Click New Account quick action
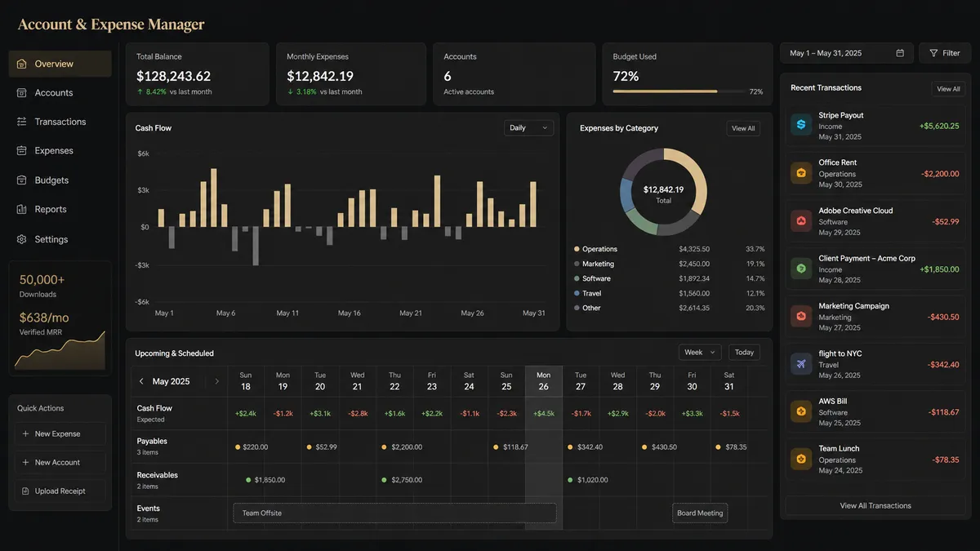This screenshot has width=980, height=551. tap(60, 463)
